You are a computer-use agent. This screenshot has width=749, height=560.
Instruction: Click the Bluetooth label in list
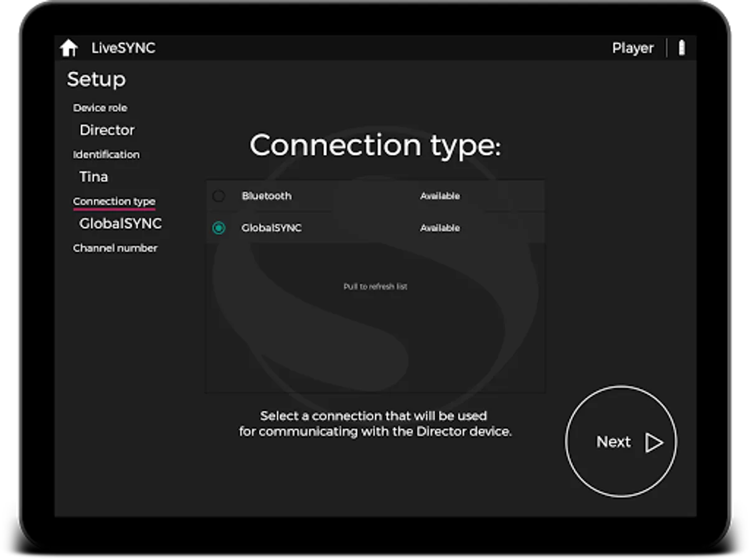(x=266, y=196)
